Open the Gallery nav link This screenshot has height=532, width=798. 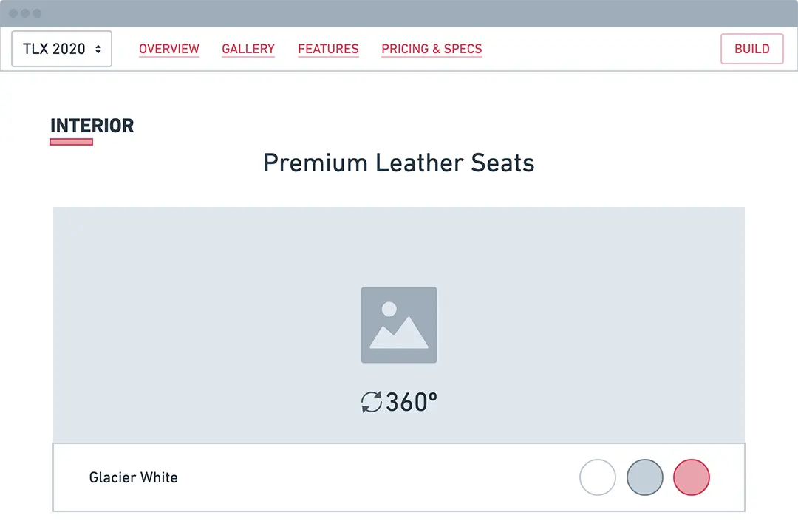[x=248, y=49]
